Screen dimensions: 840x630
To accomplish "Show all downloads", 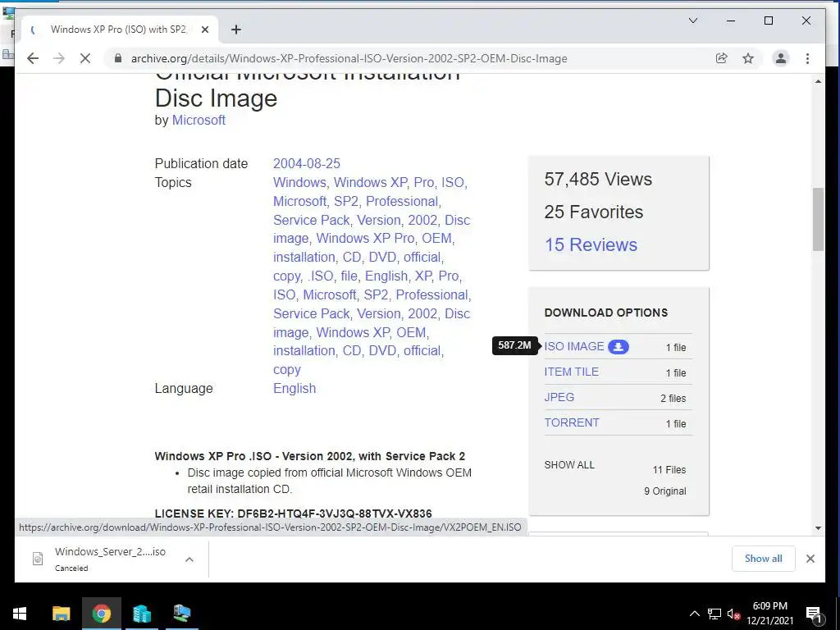I will click(764, 559).
